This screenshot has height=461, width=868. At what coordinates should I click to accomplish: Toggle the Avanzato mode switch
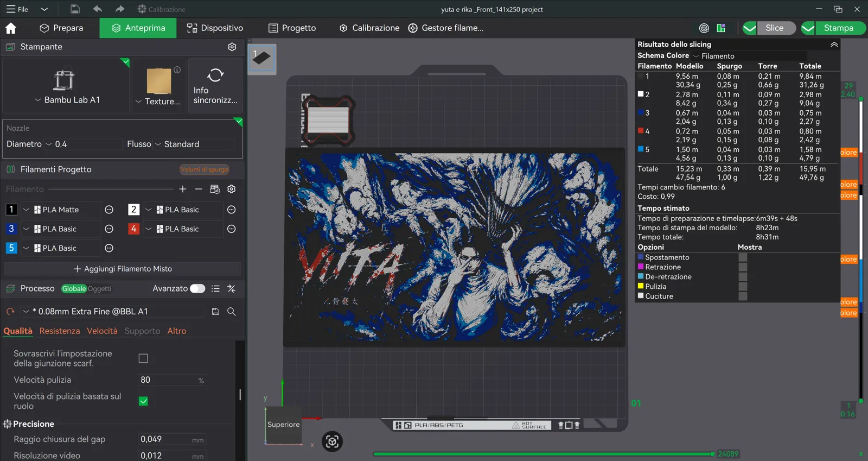(x=197, y=289)
